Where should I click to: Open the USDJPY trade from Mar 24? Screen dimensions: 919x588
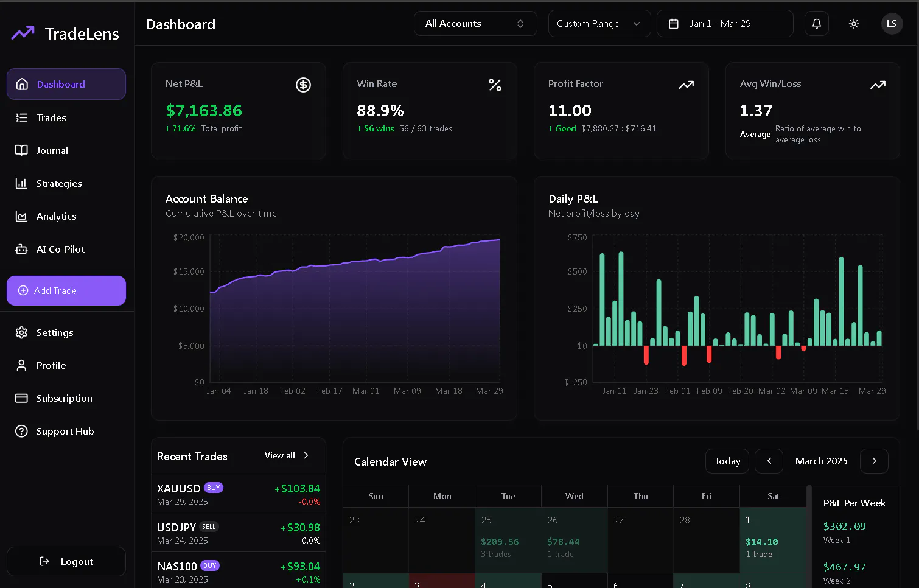click(239, 533)
